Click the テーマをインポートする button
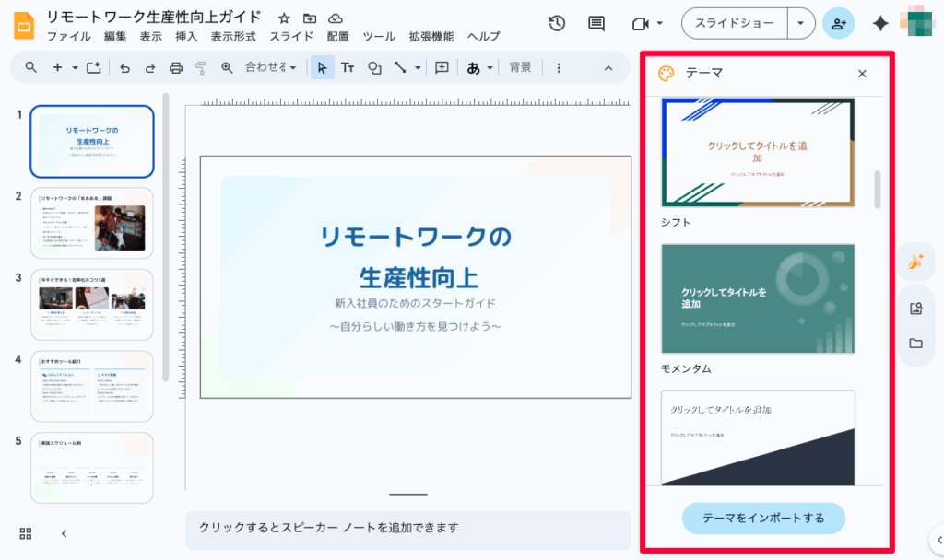The height and width of the screenshot is (560, 944). [763, 519]
